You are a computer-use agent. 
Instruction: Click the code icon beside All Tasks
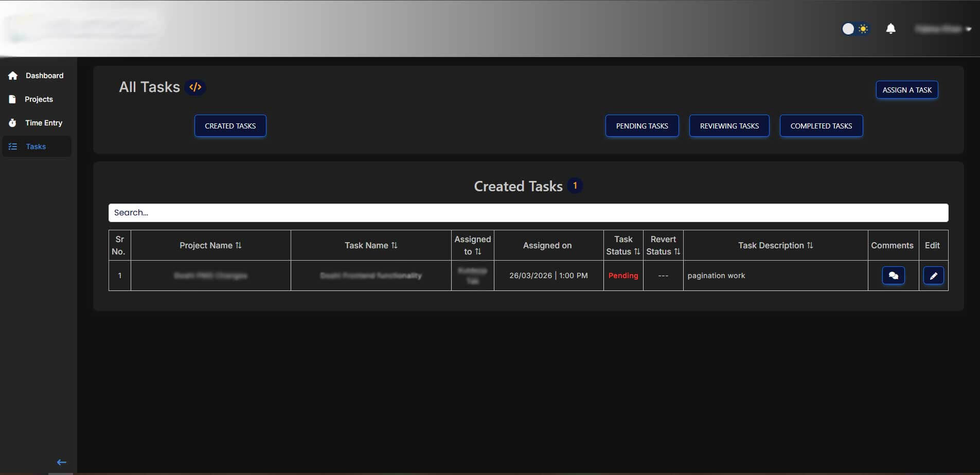coord(195,87)
